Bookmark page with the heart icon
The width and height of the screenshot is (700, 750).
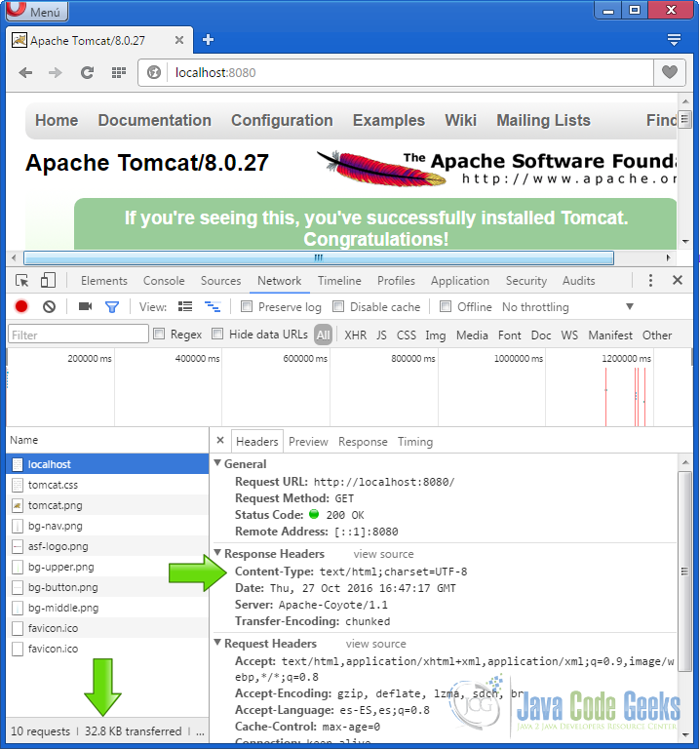click(670, 72)
